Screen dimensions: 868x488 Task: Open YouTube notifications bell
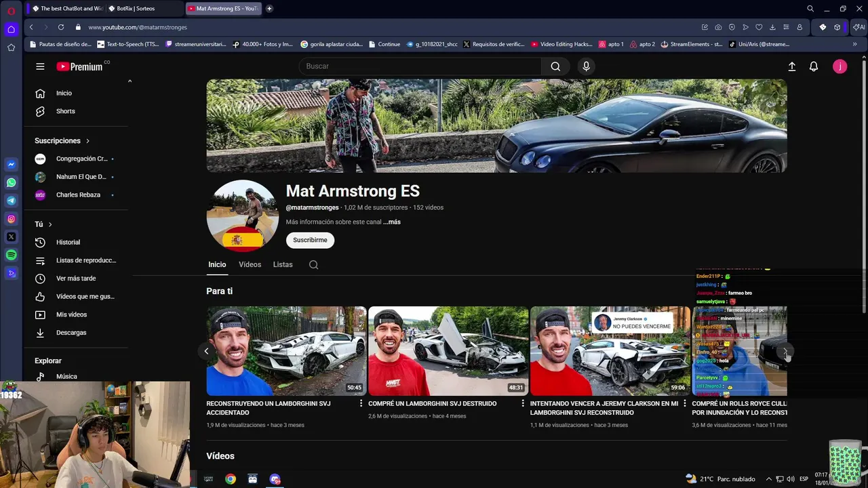(x=814, y=66)
